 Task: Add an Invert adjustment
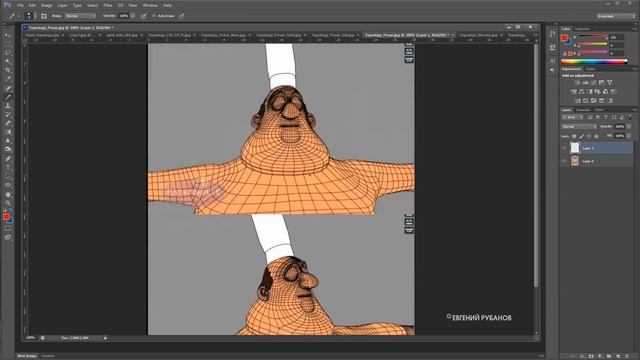click(x=578, y=100)
